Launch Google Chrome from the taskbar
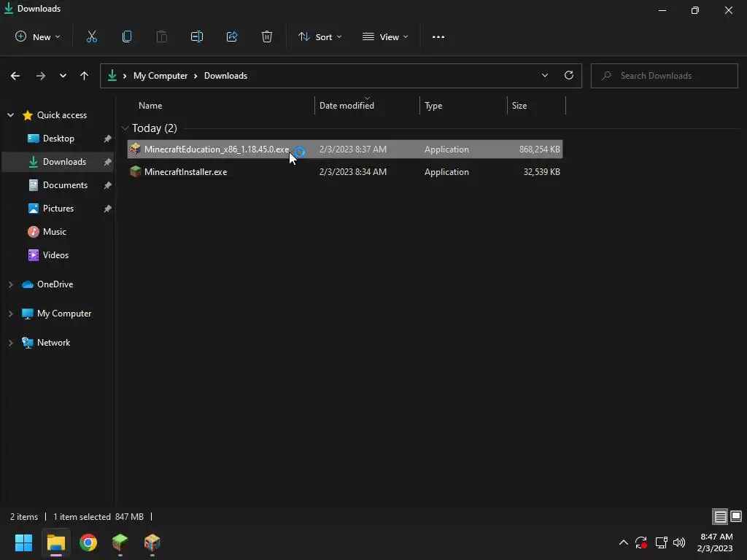The height and width of the screenshot is (560, 747). coord(88,542)
